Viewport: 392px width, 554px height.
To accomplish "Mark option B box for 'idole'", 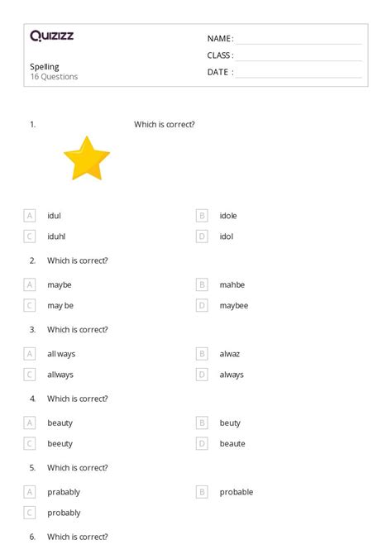I will click(x=202, y=216).
